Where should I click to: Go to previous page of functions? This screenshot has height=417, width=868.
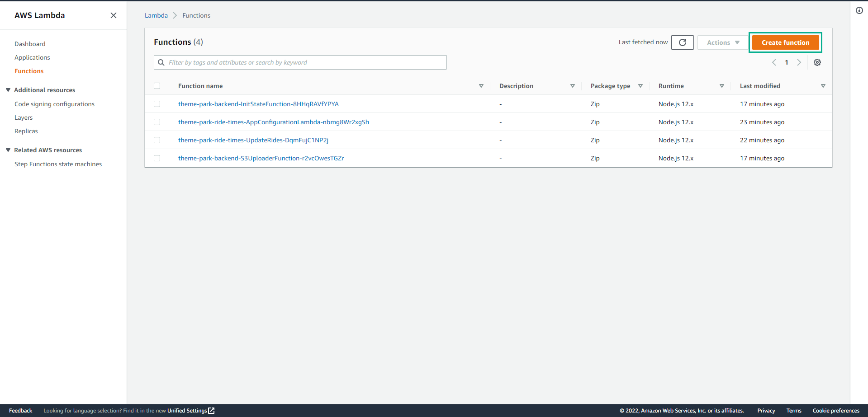774,62
